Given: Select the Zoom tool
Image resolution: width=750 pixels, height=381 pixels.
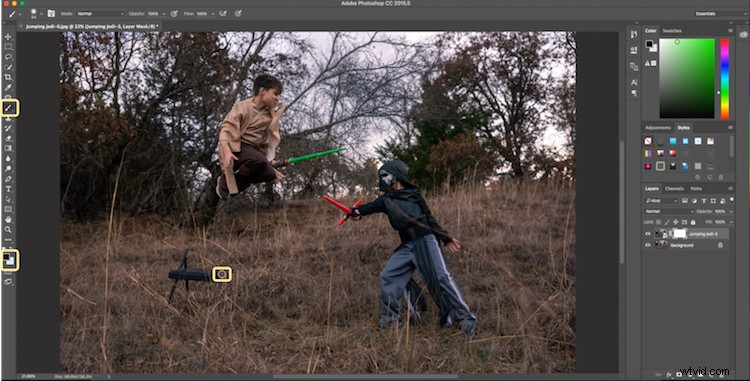Looking at the screenshot, I should coord(8,229).
